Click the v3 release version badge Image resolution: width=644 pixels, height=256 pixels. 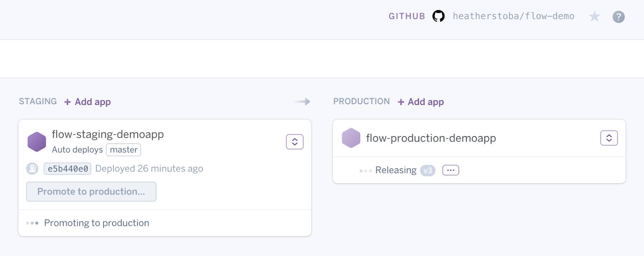pos(428,170)
